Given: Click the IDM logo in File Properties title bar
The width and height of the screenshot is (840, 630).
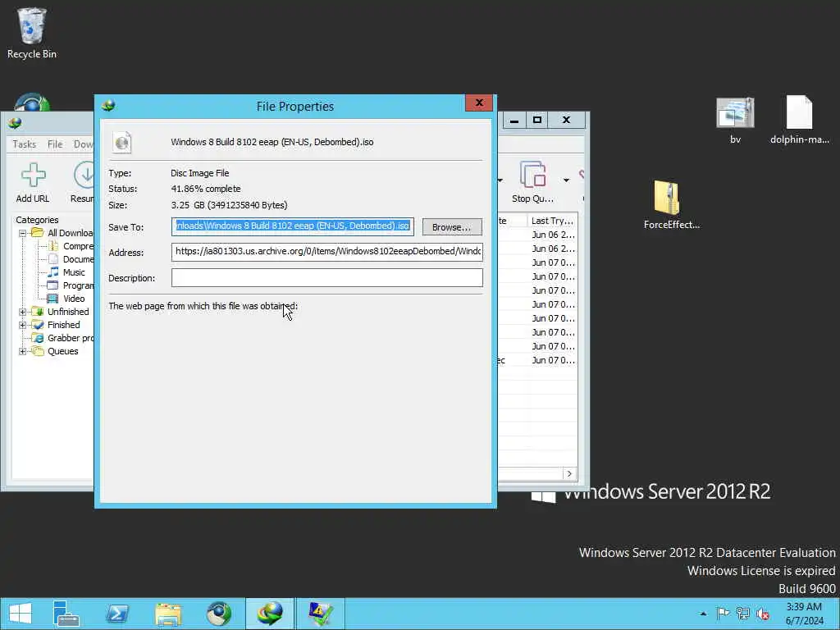Looking at the screenshot, I should pos(109,106).
